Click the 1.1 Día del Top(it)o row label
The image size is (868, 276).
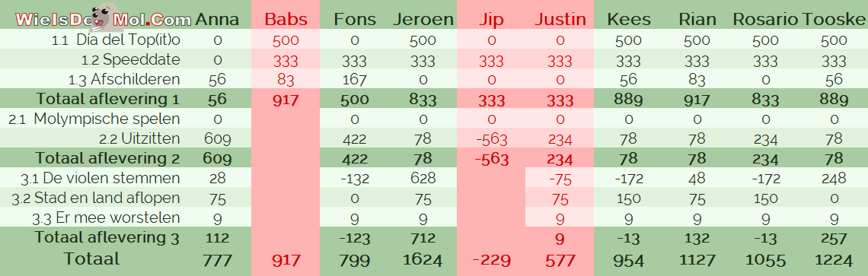pyautogui.click(x=116, y=40)
